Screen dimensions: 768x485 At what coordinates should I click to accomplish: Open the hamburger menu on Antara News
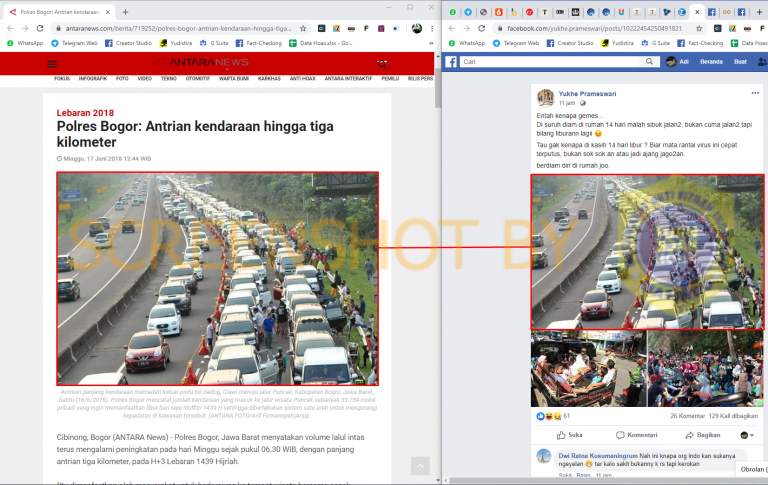[52, 64]
